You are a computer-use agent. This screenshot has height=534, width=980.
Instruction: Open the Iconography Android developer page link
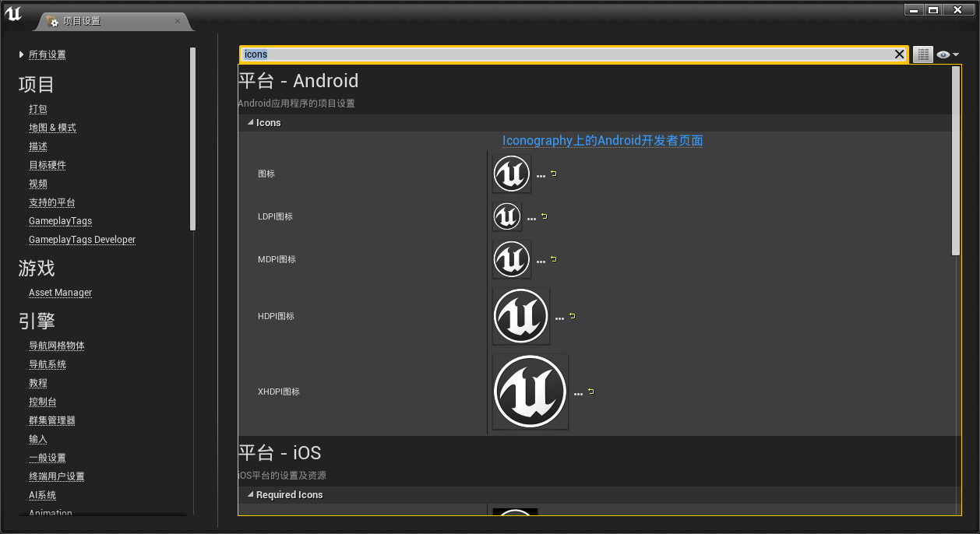(602, 141)
